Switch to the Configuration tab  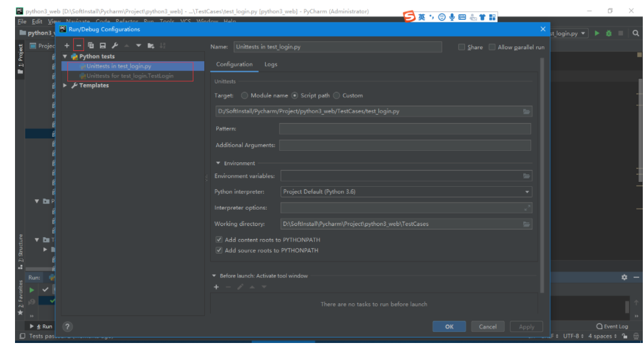(x=234, y=64)
